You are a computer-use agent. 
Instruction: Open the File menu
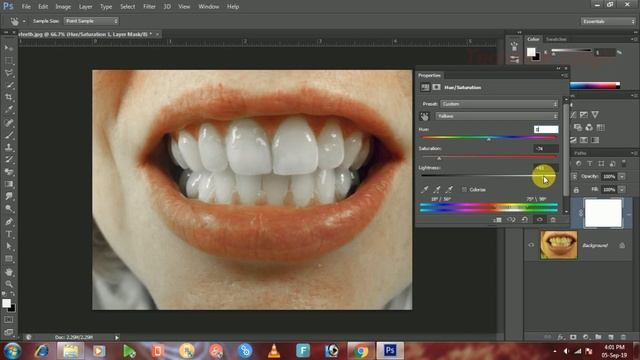26,7
